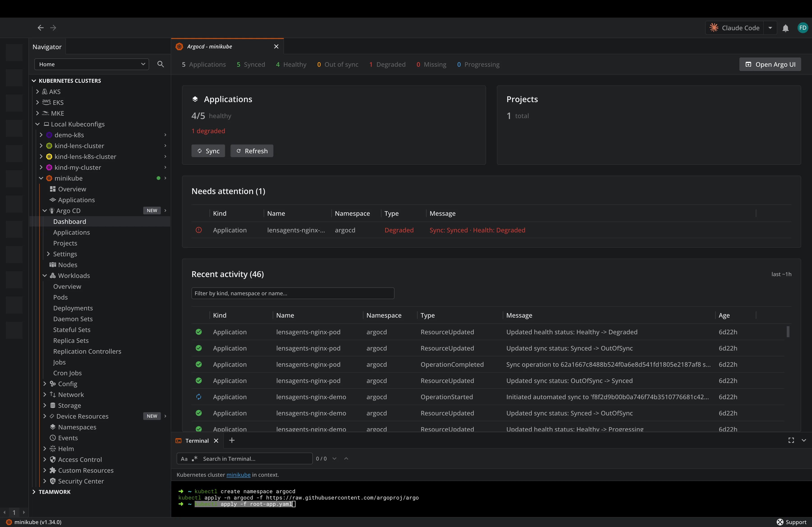Select the Terminal tab
812x527 pixels.
tap(197, 440)
